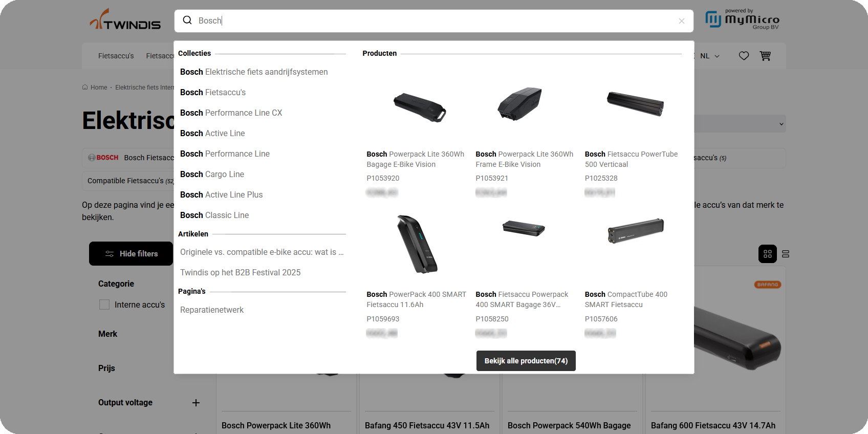Open Bosch Fietsaccu's collection suggestion
The height and width of the screenshot is (434, 868).
tap(213, 92)
